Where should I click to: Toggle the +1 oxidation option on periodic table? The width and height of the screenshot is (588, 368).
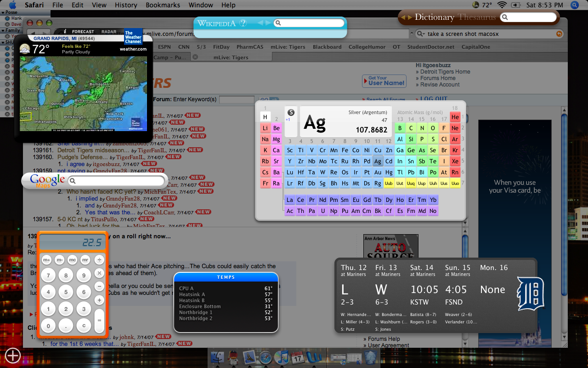[x=288, y=120]
